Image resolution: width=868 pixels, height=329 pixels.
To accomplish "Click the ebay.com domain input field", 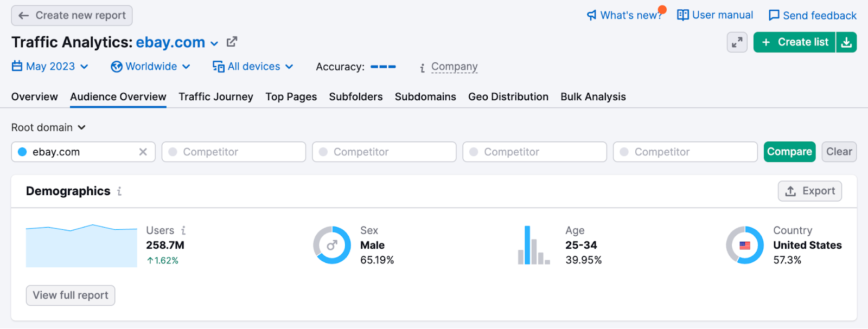I will [x=84, y=152].
